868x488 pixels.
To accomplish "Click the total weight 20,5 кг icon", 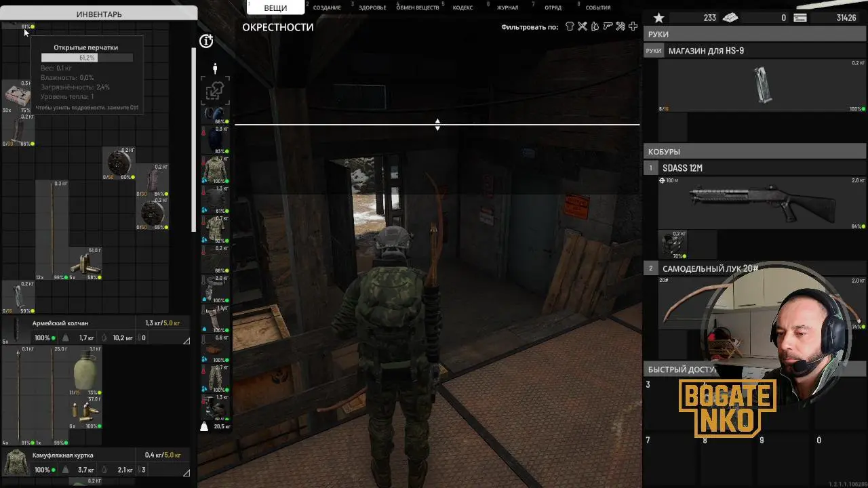I will pos(204,426).
